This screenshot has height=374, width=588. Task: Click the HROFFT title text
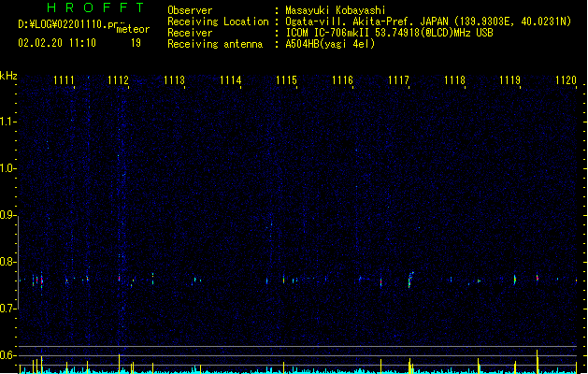[x=95, y=7]
